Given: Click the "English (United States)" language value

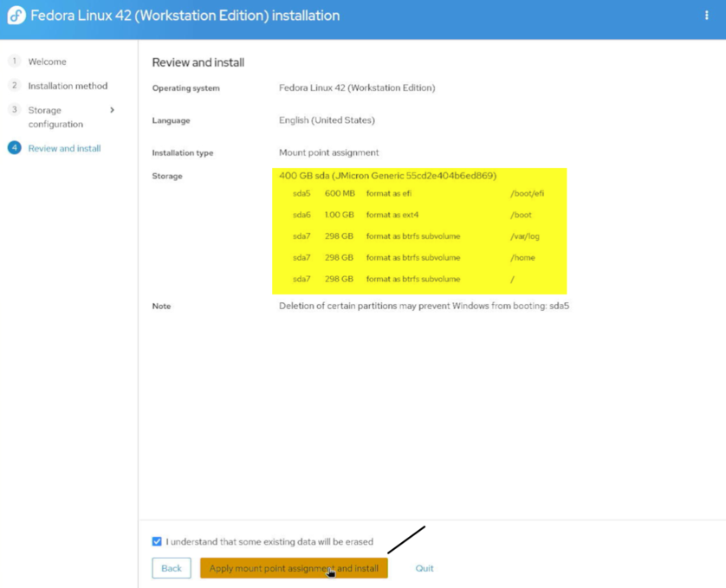Looking at the screenshot, I should click(x=327, y=120).
